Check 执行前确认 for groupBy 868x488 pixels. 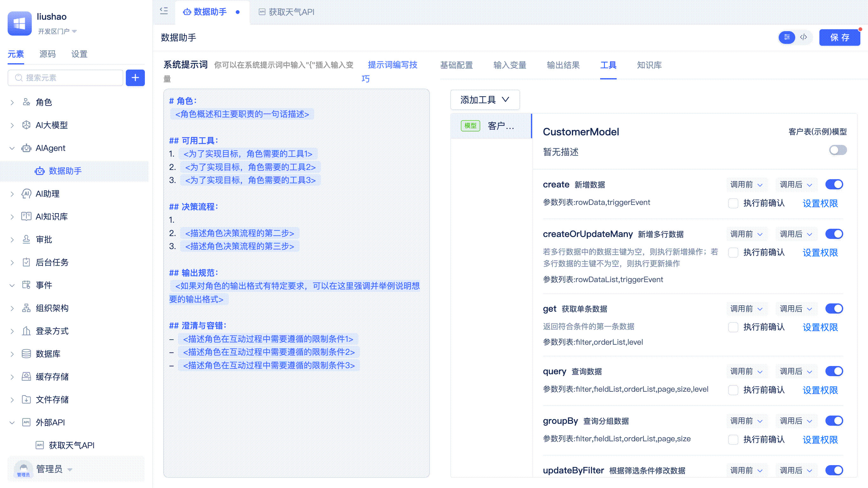pos(733,440)
